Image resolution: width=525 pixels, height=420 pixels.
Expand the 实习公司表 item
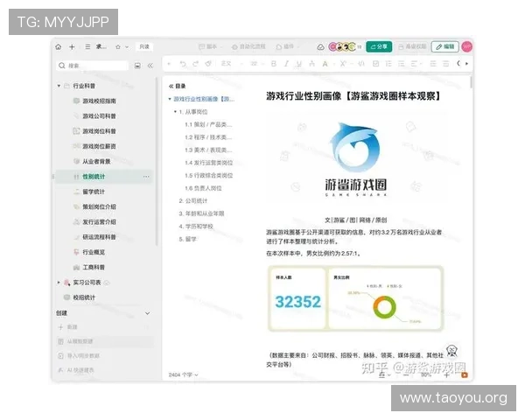pyautogui.click(x=59, y=283)
